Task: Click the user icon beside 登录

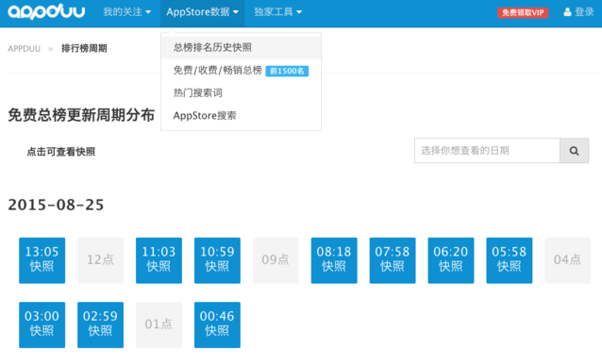Action: 567,12
